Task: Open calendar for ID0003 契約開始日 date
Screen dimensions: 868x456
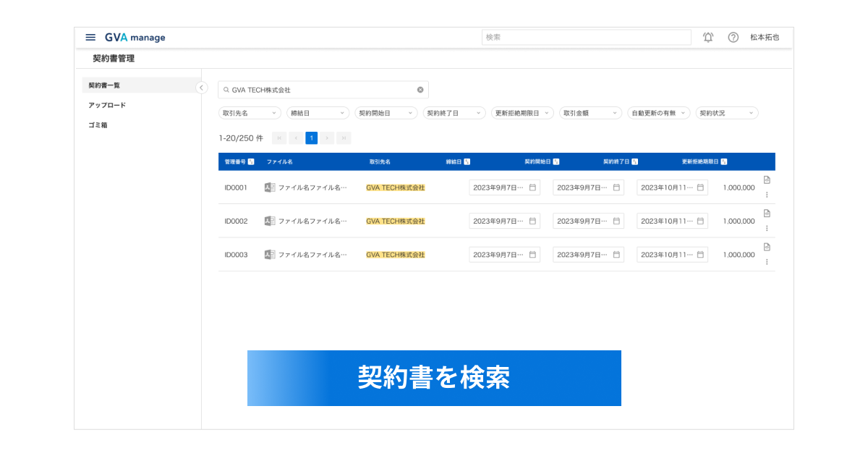Action: pyautogui.click(x=616, y=255)
